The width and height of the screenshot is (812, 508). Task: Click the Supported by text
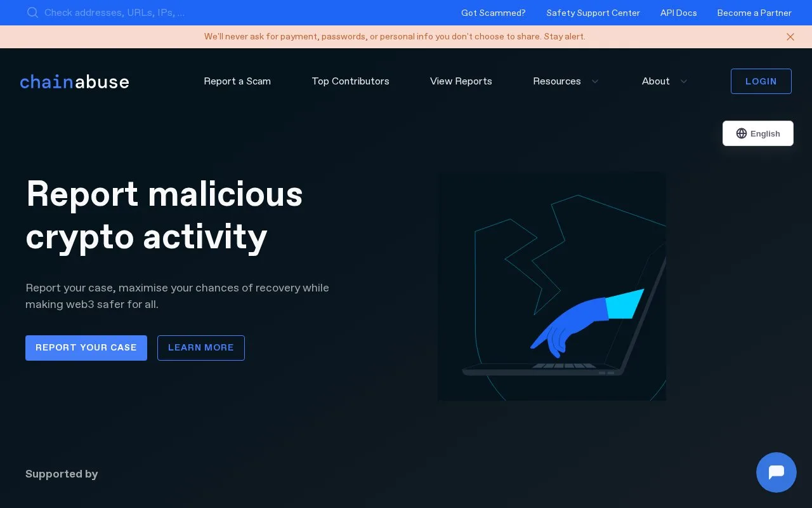coord(62,474)
